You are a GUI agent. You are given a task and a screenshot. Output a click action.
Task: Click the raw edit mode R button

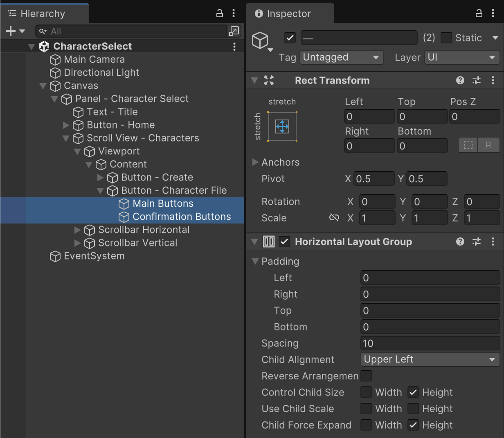pyautogui.click(x=489, y=145)
